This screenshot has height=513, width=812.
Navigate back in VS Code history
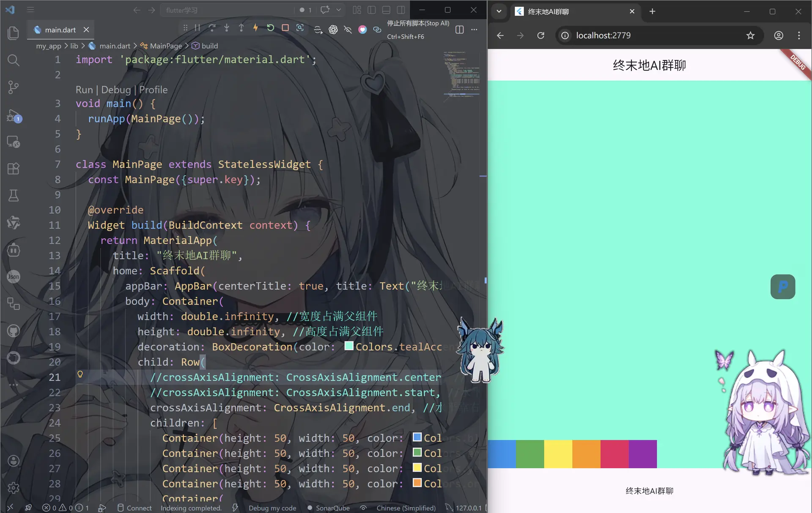137,10
